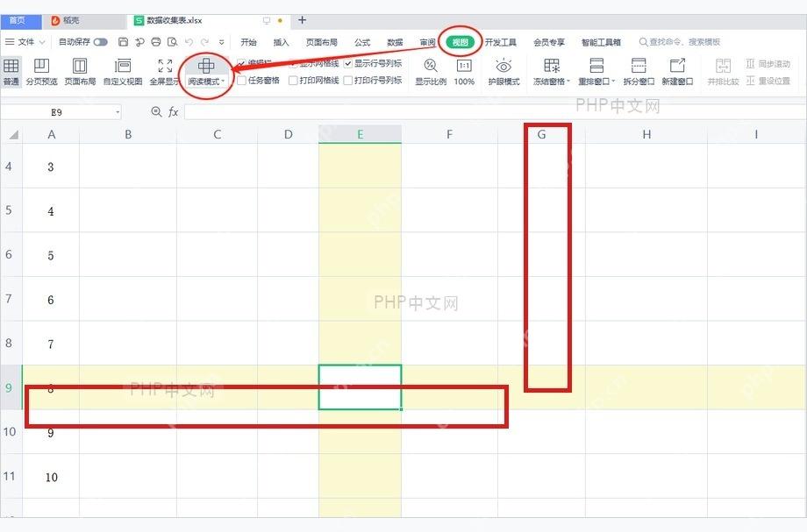This screenshot has height=532, width=807.
Task: Activate Reading Mode (阅读模式) cross icon
Action: coord(206,66)
